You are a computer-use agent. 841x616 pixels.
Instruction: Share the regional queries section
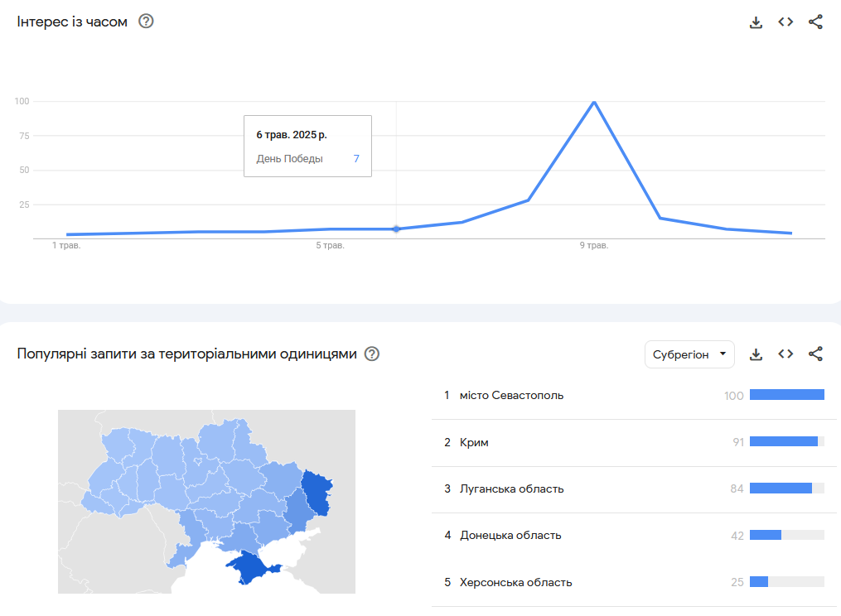click(x=815, y=354)
